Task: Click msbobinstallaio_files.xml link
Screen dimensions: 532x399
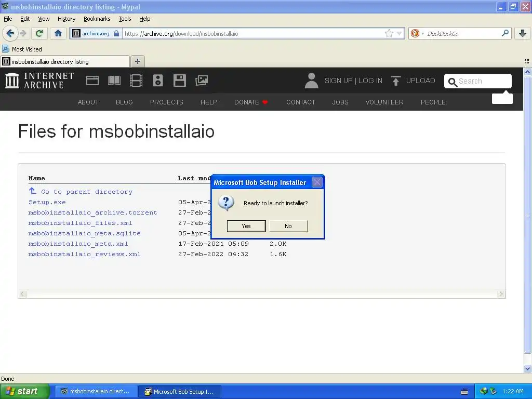Action: coord(80,223)
